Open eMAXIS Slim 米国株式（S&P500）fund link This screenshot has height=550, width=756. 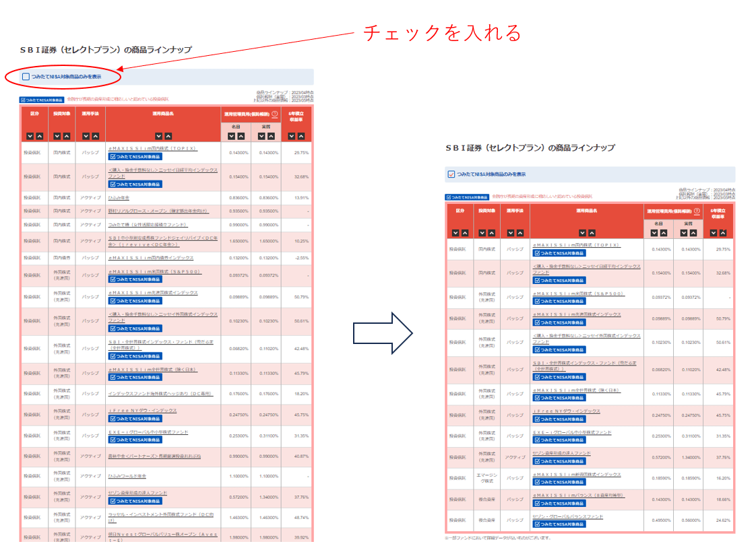(154, 272)
